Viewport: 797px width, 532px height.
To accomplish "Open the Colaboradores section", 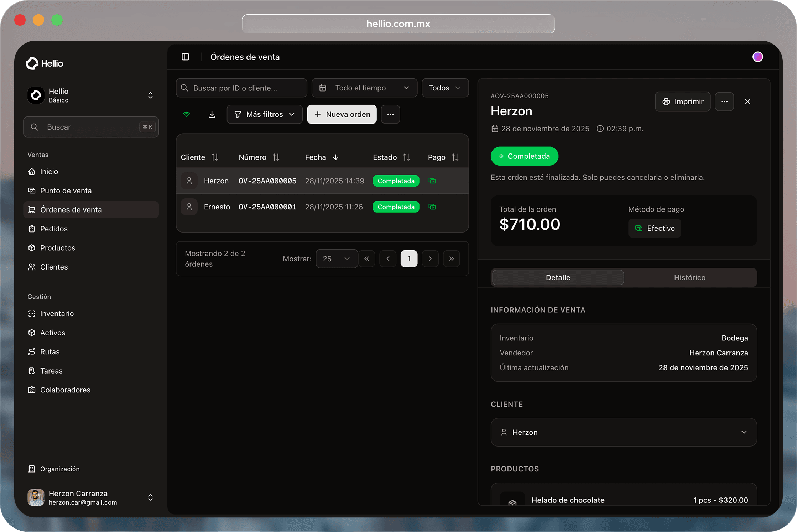I will pos(65,390).
